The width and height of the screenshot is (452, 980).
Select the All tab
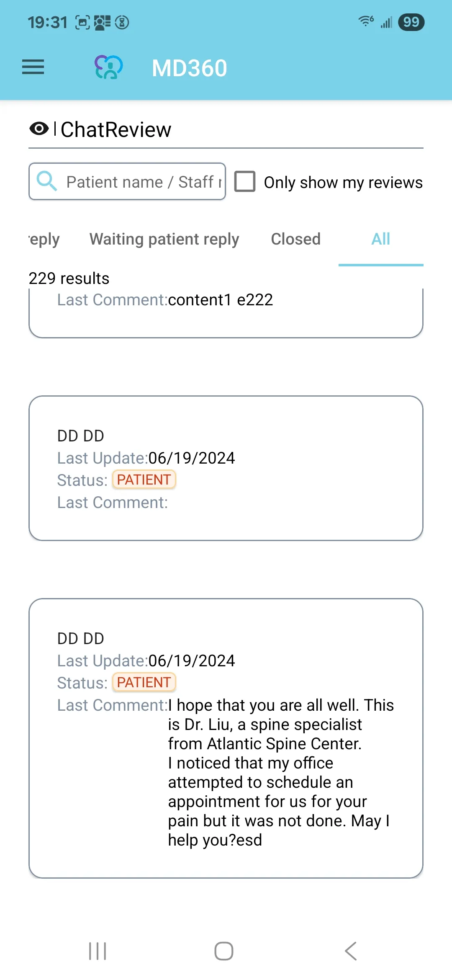pyautogui.click(x=380, y=239)
